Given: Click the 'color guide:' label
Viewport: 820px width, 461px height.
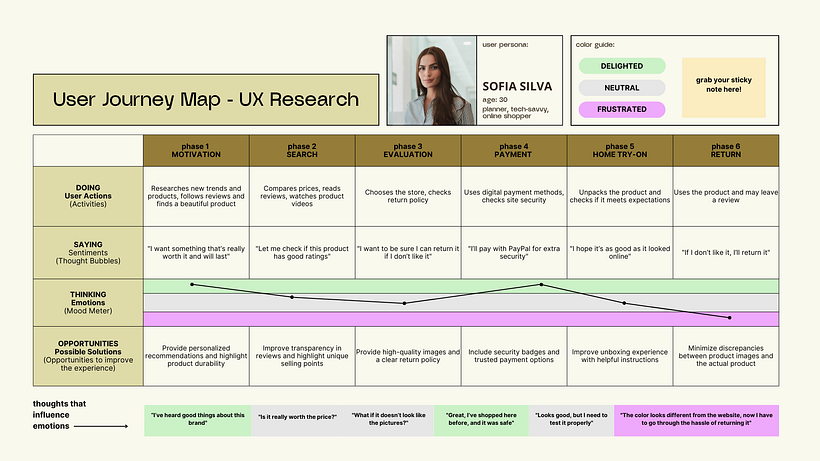Looking at the screenshot, I should [x=595, y=45].
